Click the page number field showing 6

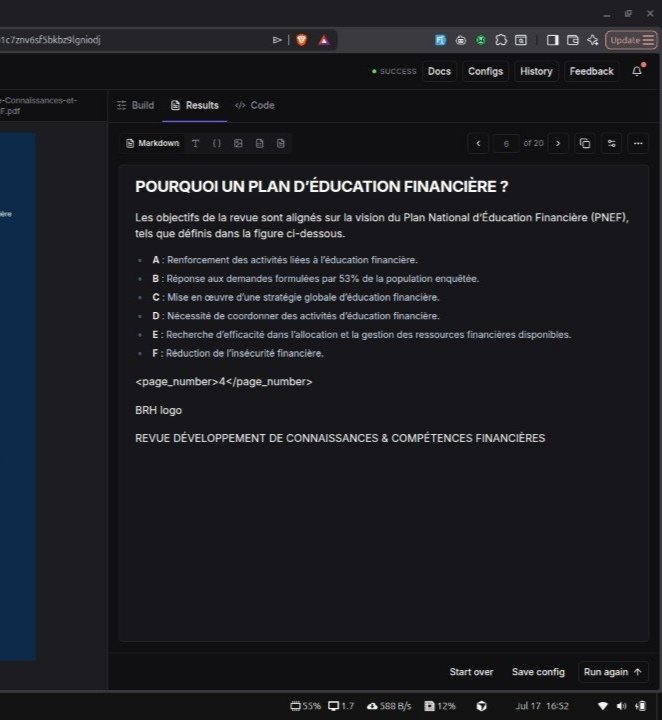(506, 144)
